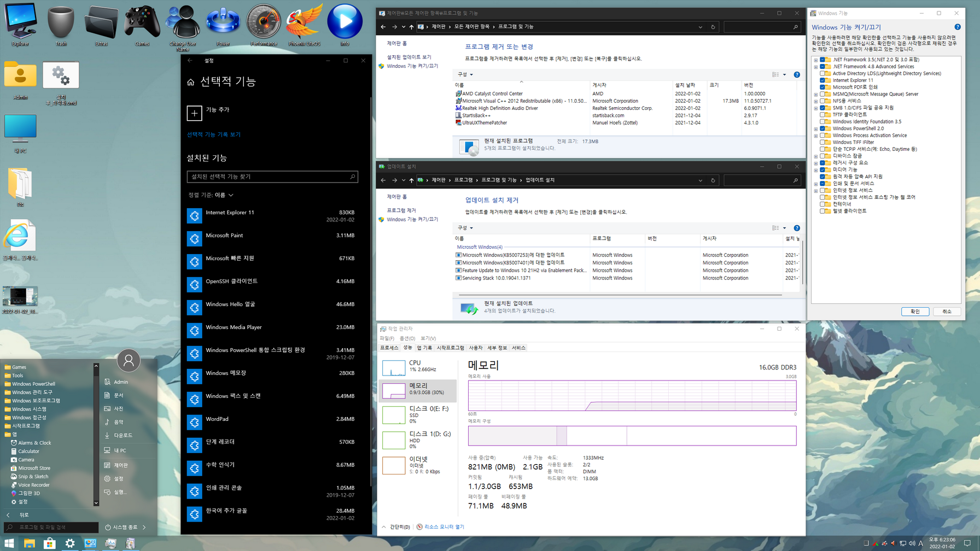Screen dimensions: 980x551
Task: Open the Extras folder desktop icon
Action: point(101,23)
